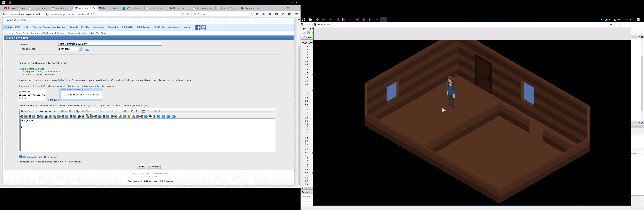Open the system volume control in tray
644x210 pixels.
(615, 20)
